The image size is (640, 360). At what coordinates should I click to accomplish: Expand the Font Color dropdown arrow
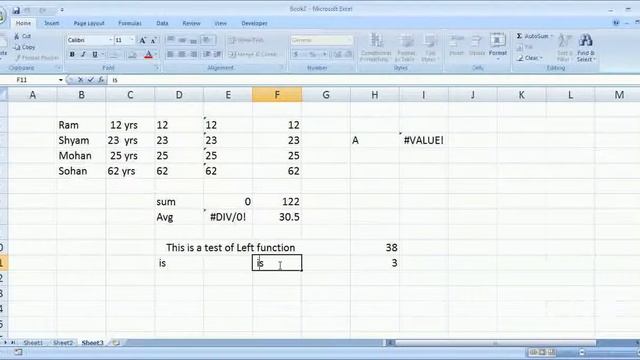point(156,54)
